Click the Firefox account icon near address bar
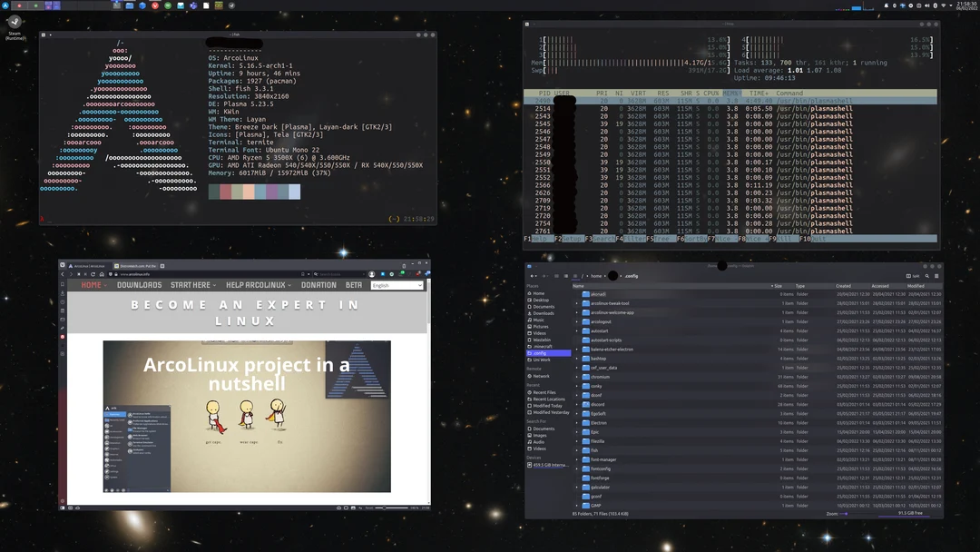 371,274
